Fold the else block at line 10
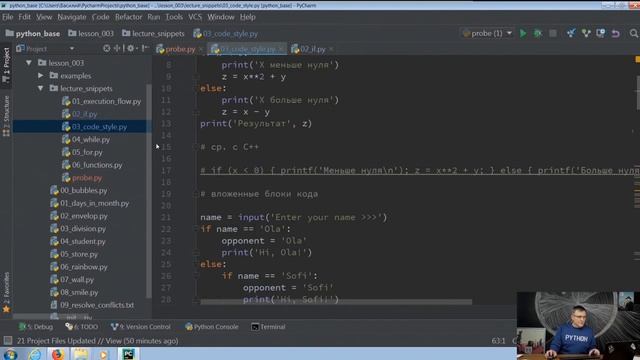640x360 pixels. pyautogui.click(x=196, y=89)
